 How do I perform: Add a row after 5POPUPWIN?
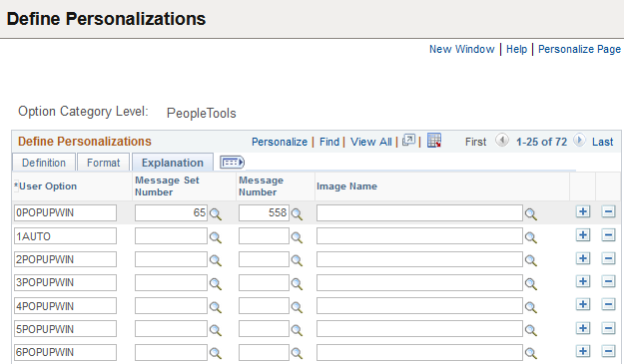point(583,328)
